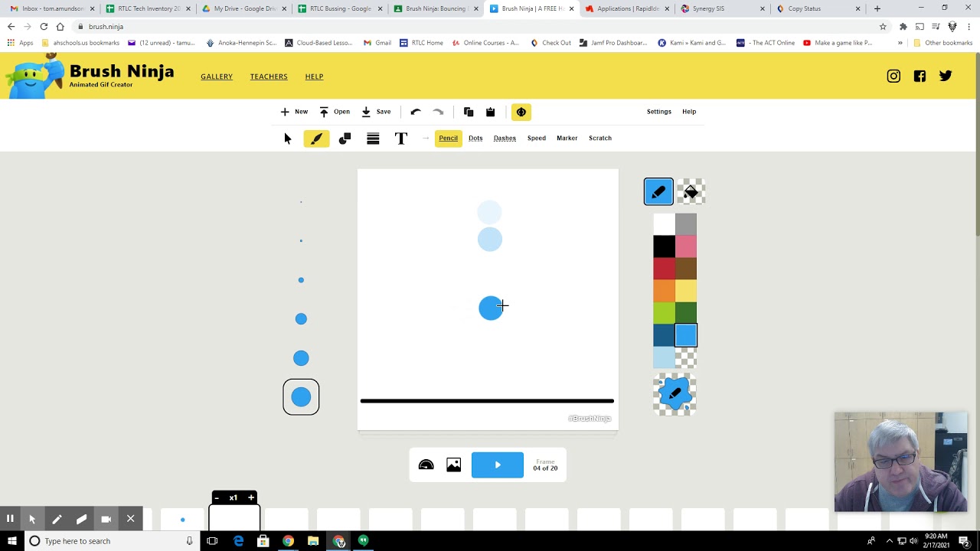Switch to the Copy Status tab
This screenshot has width=980, height=551.
(x=819, y=8)
